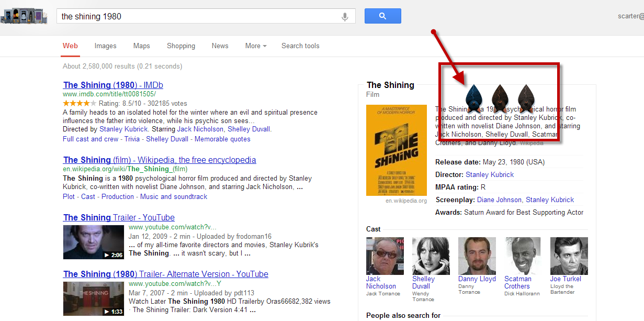Open 'The Shining (film) - Wikipedia' result
This screenshot has width=644, height=321.
160,160
